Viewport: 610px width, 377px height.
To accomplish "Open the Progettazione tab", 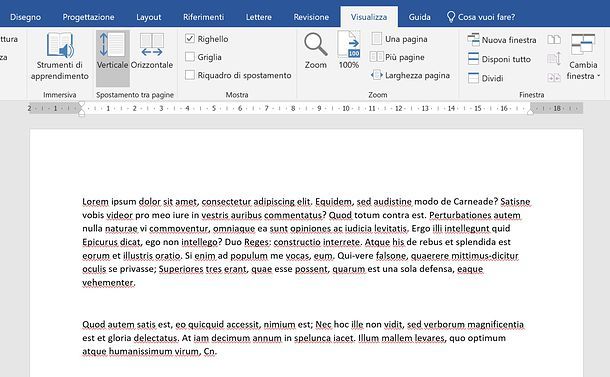I will 88,17.
